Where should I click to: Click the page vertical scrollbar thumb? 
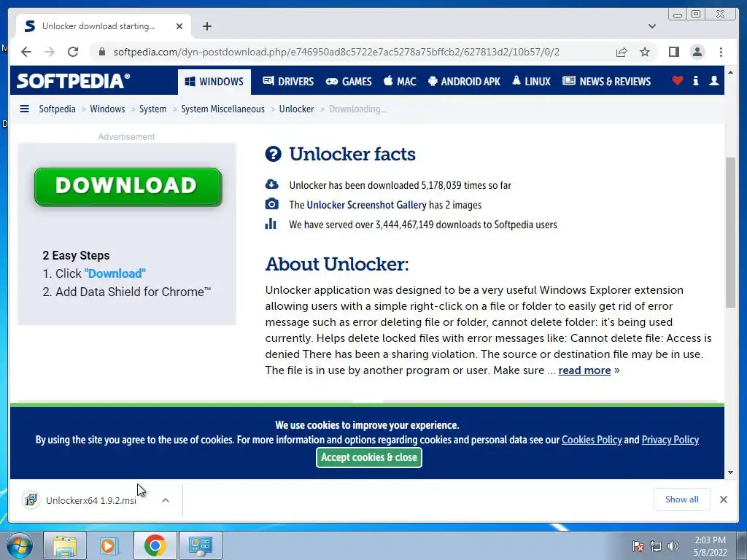click(730, 233)
